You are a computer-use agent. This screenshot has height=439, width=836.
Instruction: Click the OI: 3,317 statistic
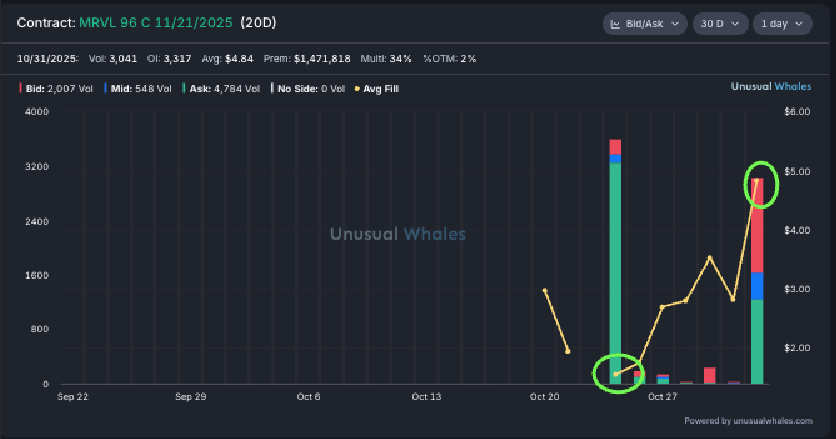169,59
